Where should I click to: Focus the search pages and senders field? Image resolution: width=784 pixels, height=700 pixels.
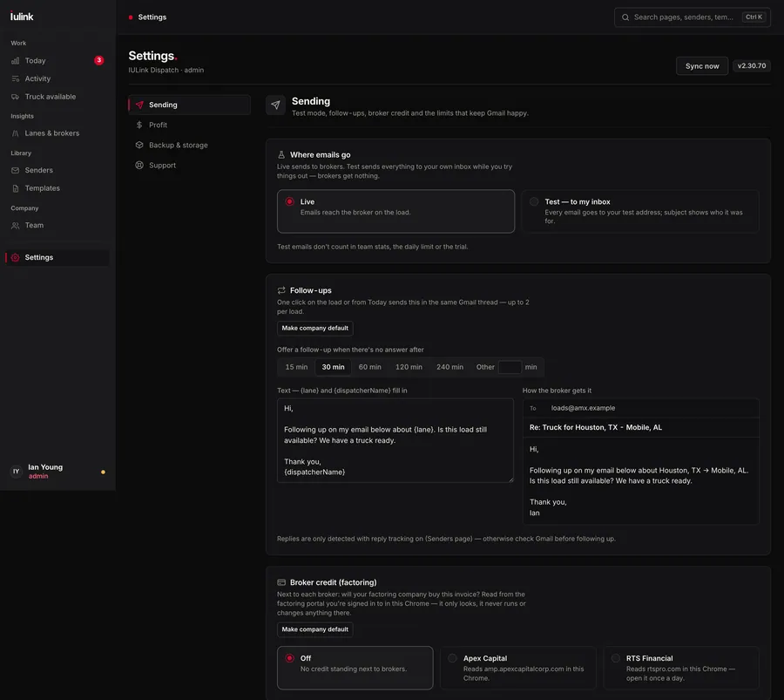click(x=693, y=17)
